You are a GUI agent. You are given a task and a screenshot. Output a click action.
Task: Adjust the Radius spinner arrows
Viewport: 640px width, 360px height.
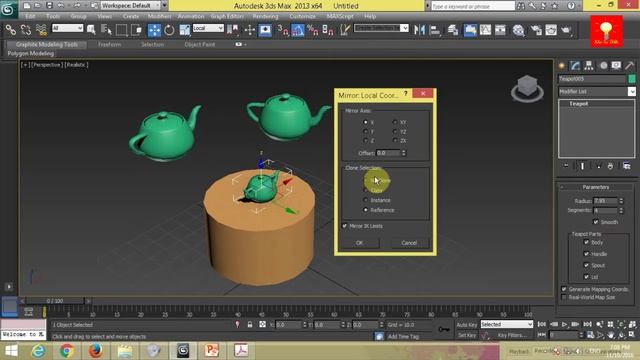621,201
